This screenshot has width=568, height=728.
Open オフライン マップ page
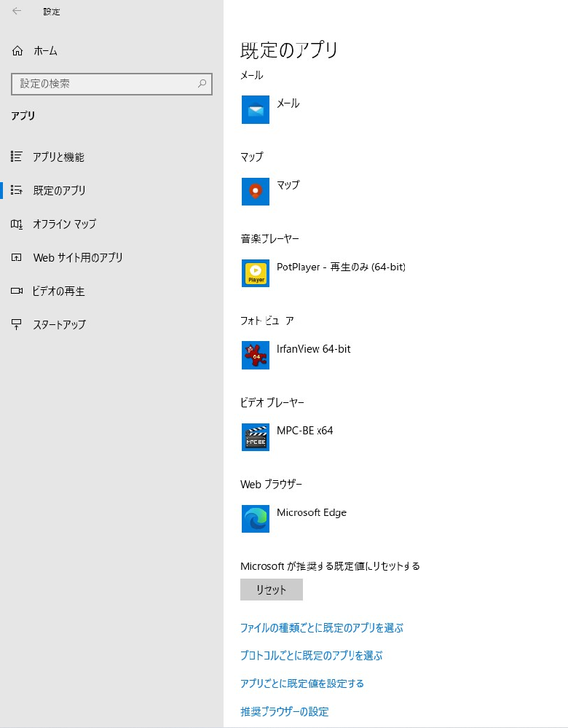coord(65,224)
